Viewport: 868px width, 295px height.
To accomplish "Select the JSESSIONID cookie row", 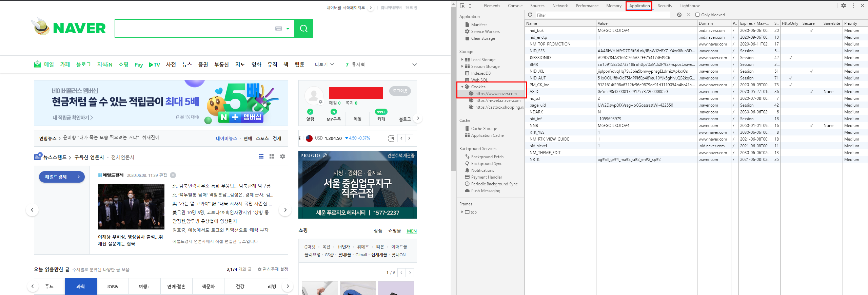I will pyautogui.click(x=696, y=57).
